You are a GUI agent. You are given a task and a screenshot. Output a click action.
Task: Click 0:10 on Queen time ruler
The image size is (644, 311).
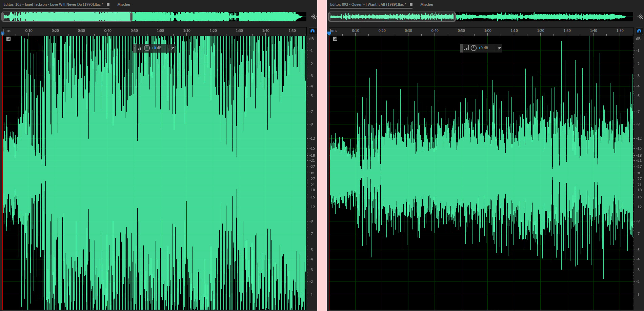pos(356,31)
